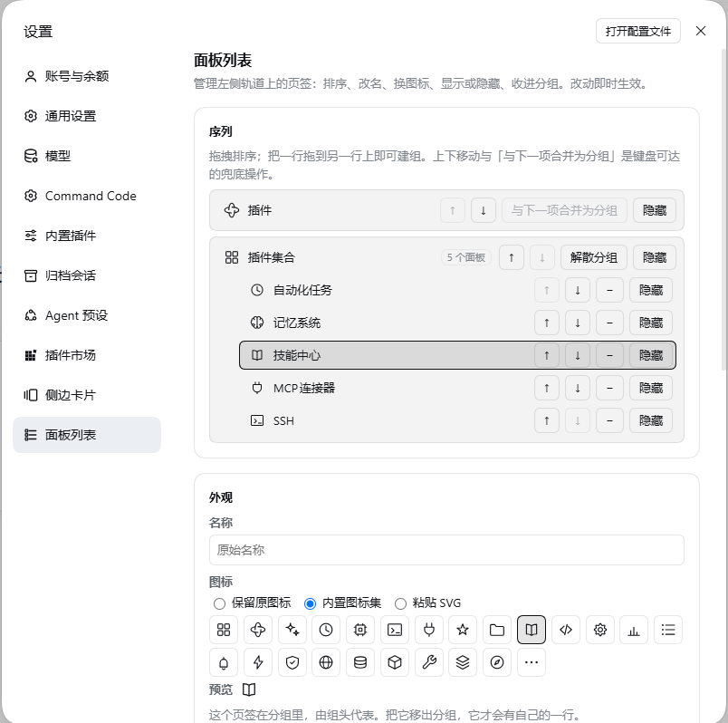
Task: Choose the database cylinder icon
Action: pos(360,662)
